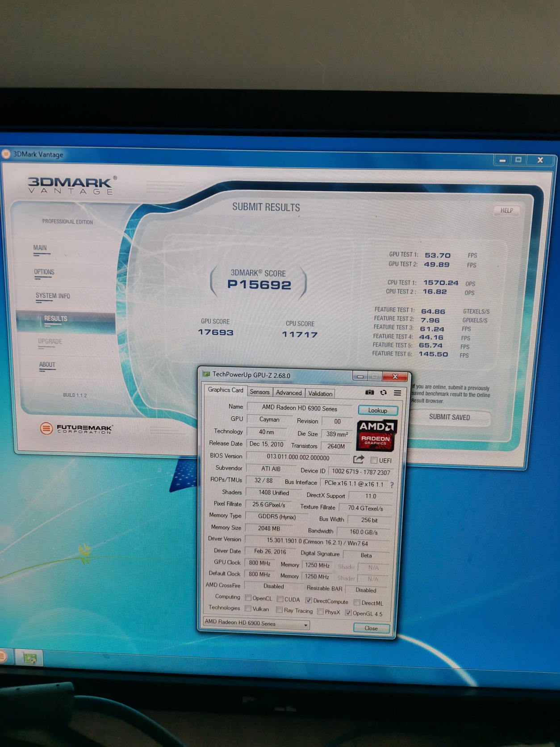Open the GPU-Z hamburger menu
Image resolution: width=560 pixels, height=747 pixels.
point(397,393)
